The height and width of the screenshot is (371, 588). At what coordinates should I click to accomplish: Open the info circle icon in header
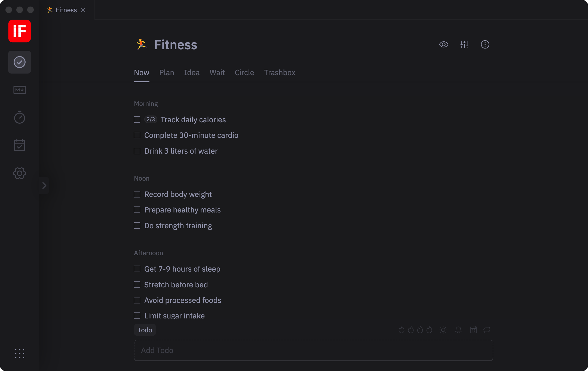click(x=485, y=44)
